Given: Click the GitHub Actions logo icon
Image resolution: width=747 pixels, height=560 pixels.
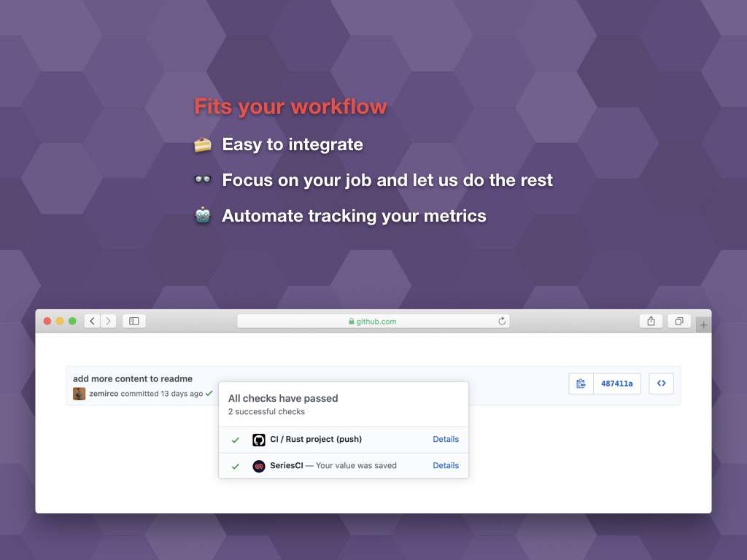Looking at the screenshot, I should click(259, 440).
